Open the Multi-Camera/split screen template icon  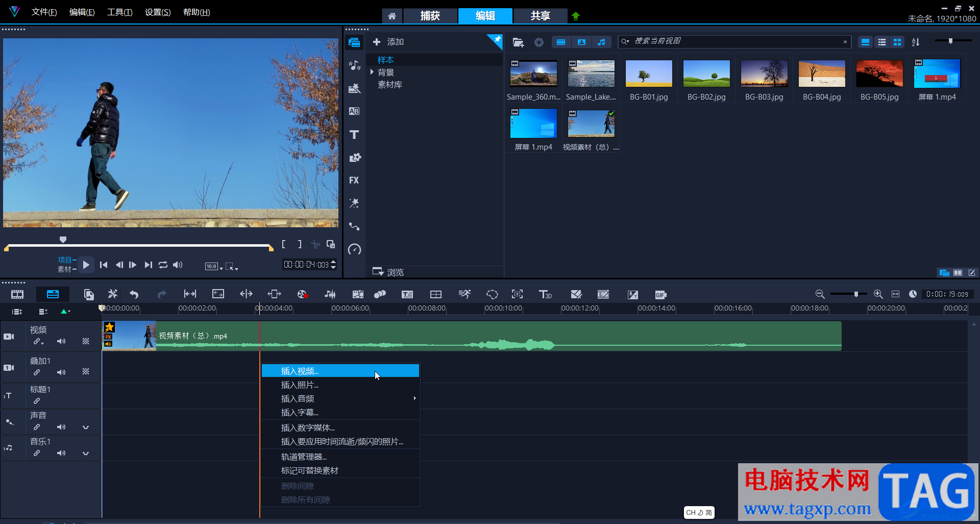[436, 294]
